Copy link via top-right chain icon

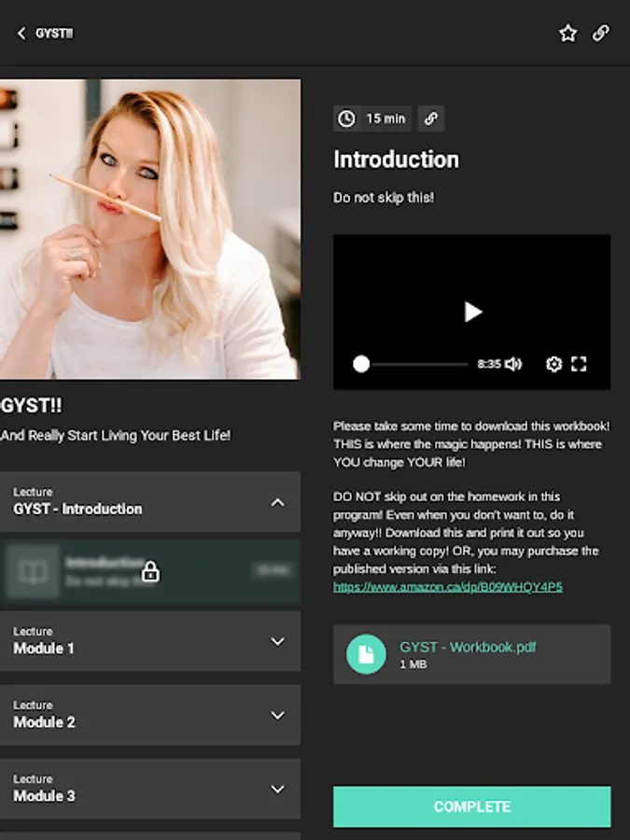pyautogui.click(x=600, y=34)
